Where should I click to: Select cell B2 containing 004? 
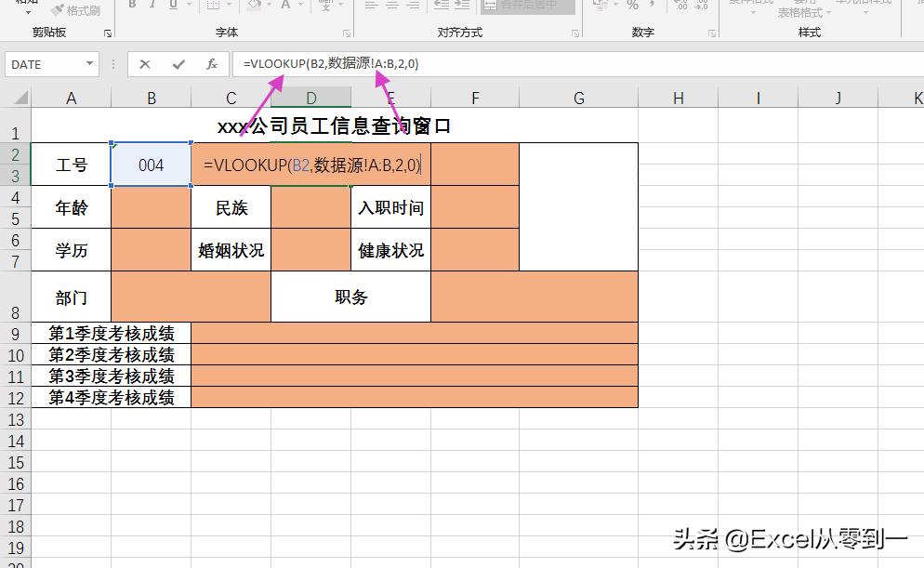[150, 165]
